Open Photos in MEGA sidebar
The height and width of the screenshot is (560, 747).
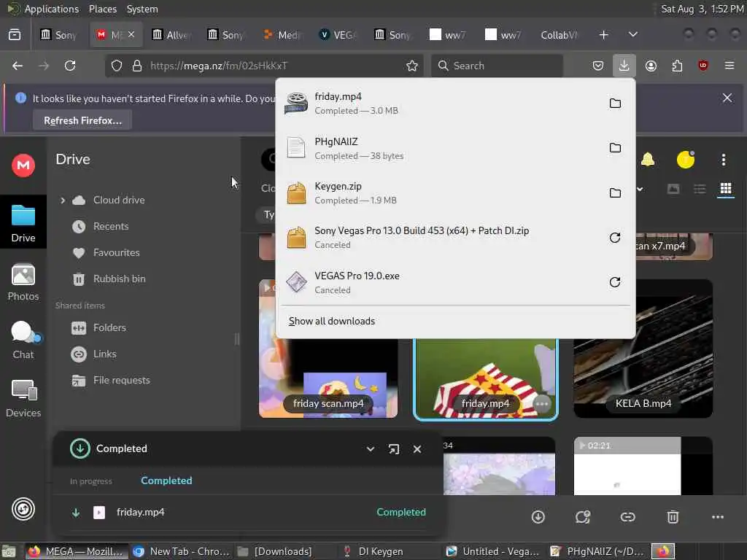(x=23, y=282)
